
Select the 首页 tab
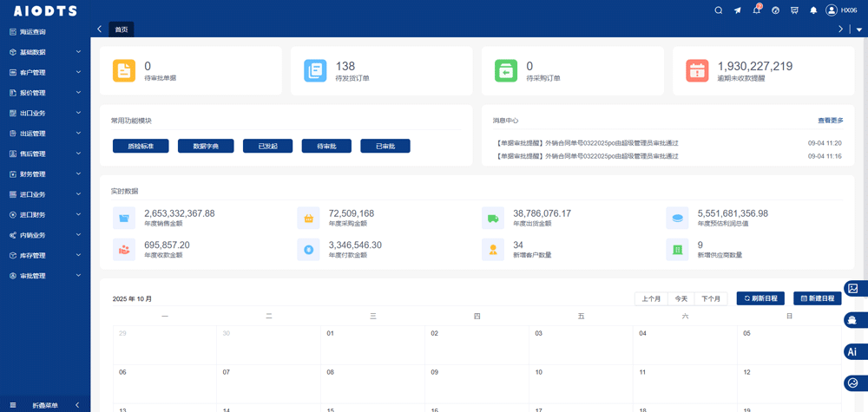pos(122,29)
